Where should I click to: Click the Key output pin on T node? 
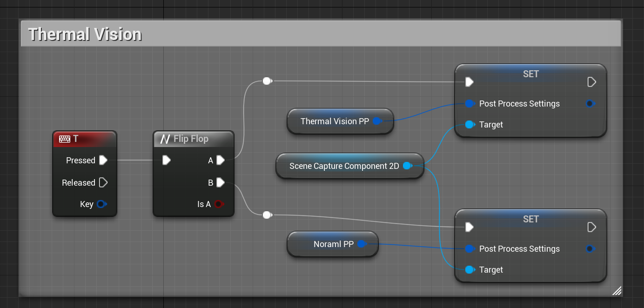(101, 204)
